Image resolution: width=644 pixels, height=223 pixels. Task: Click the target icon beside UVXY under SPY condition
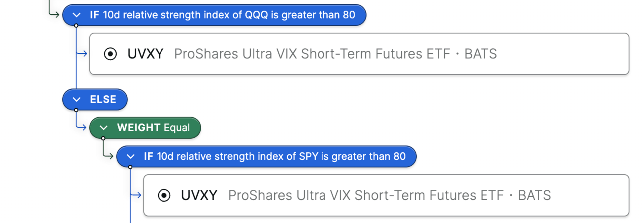[x=164, y=195]
